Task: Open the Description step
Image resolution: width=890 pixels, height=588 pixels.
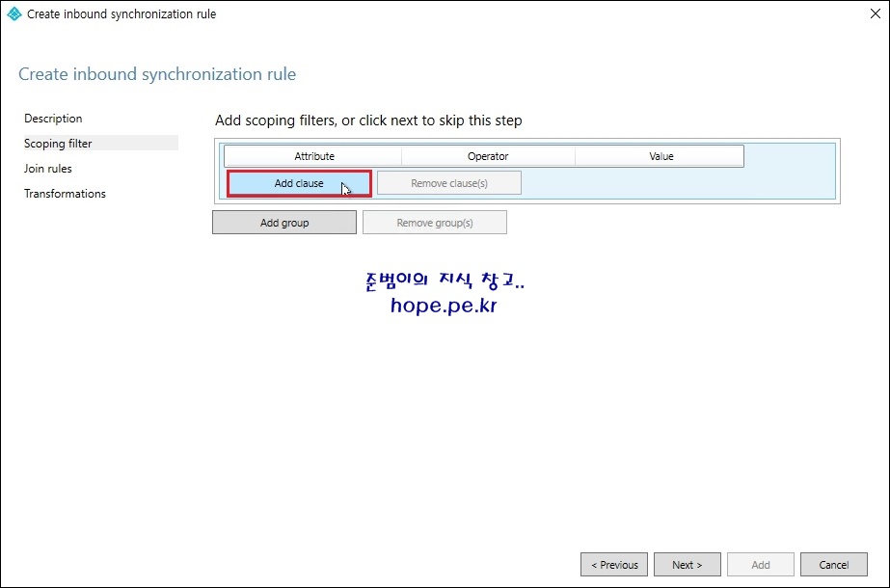Action: click(x=53, y=119)
